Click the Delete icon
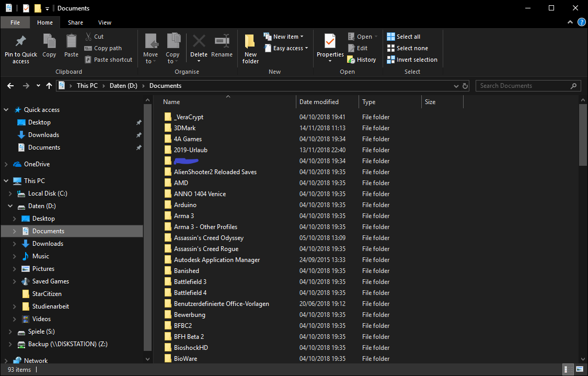 pyautogui.click(x=199, y=41)
